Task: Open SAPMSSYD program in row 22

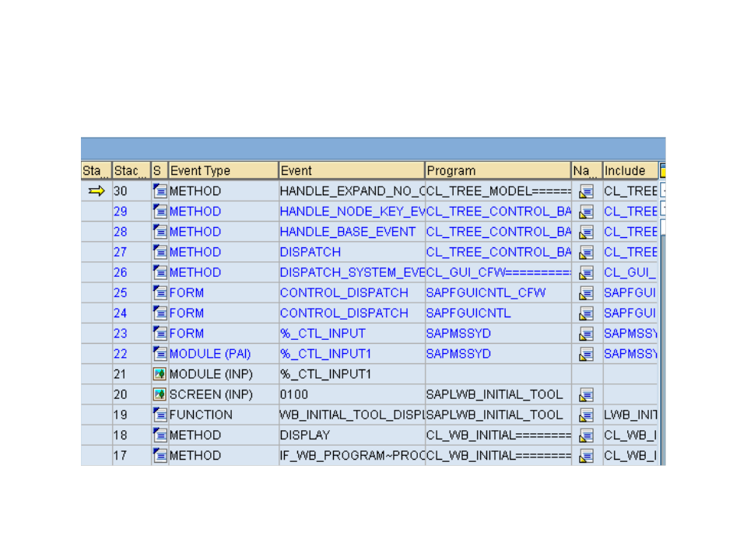Action: pos(458,353)
